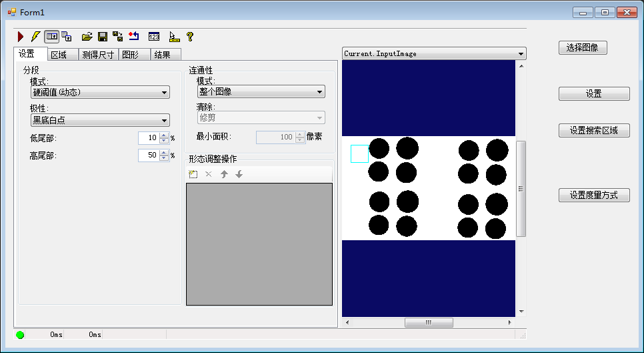The image size is (644, 353).
Task: Open the 黑底白点 polarity dropdown
Action: (100, 121)
